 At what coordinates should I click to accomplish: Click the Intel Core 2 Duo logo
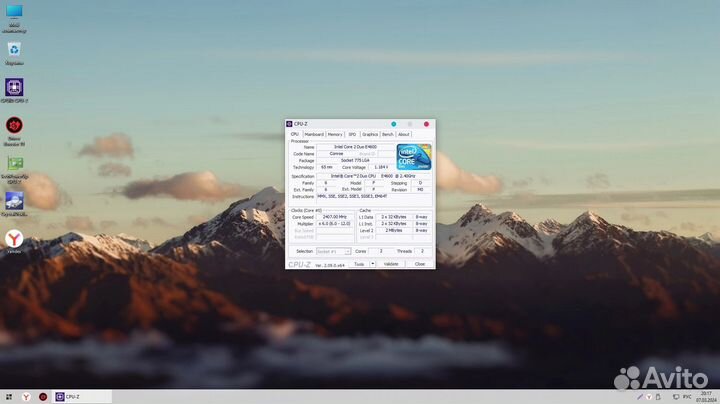[413, 156]
